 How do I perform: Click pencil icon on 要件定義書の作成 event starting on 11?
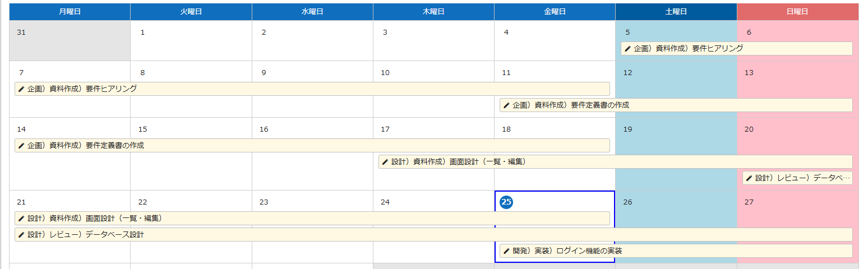506,105
